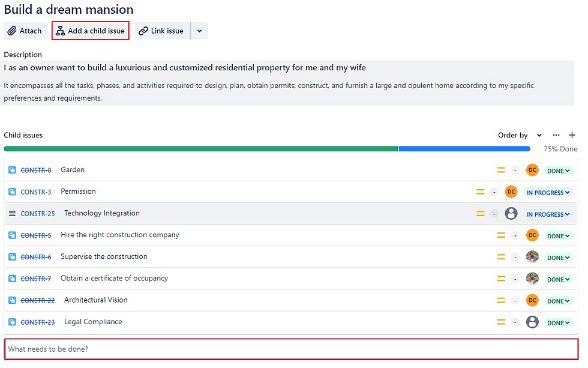The width and height of the screenshot is (588, 368).
Task: Open the DONE status dropdown for Garden
Action: coord(558,170)
